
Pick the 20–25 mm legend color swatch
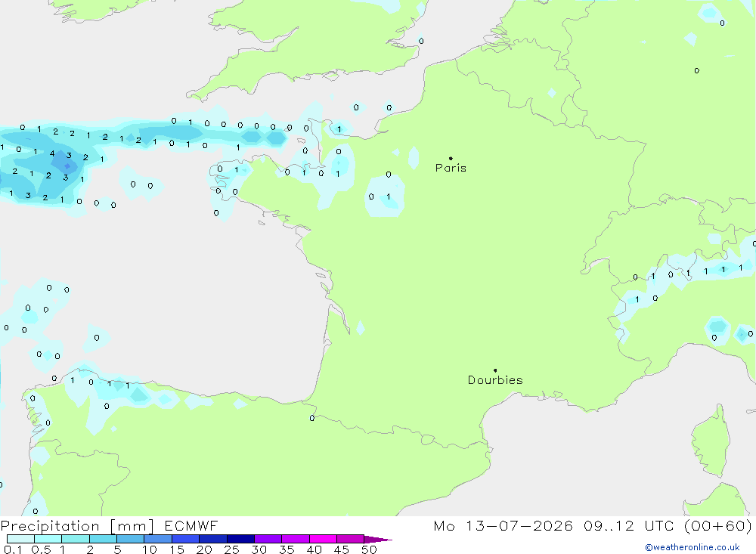[x=213, y=539]
